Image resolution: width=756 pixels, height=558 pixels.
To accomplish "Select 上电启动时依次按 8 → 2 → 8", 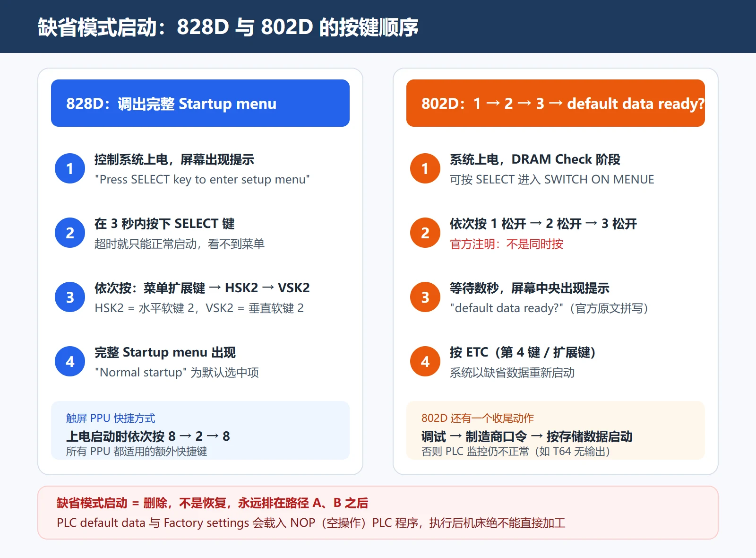I will pyautogui.click(x=148, y=436).
